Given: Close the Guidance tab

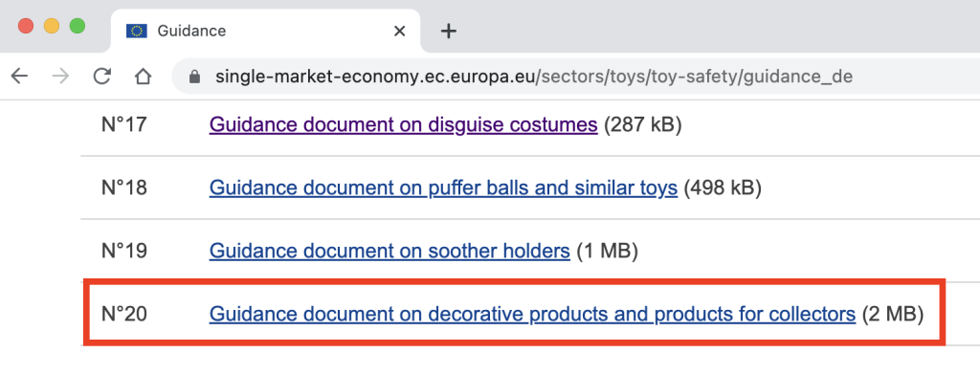Looking at the screenshot, I should tap(399, 31).
